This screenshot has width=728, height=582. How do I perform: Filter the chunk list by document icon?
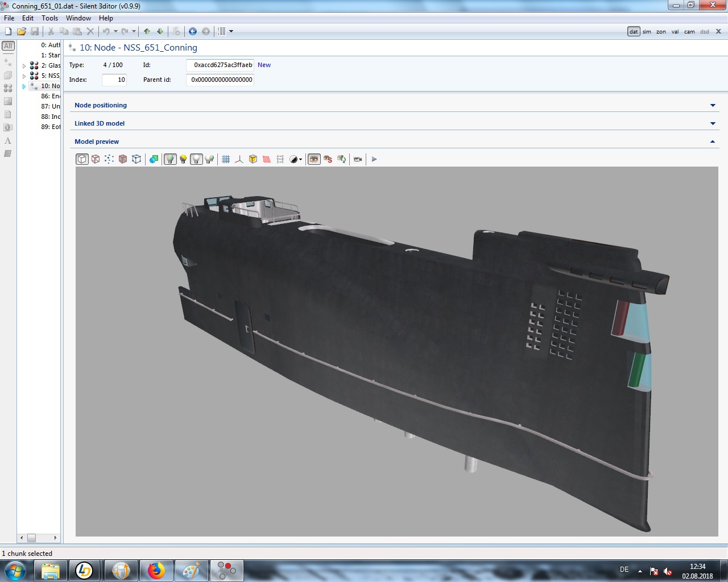point(8,114)
